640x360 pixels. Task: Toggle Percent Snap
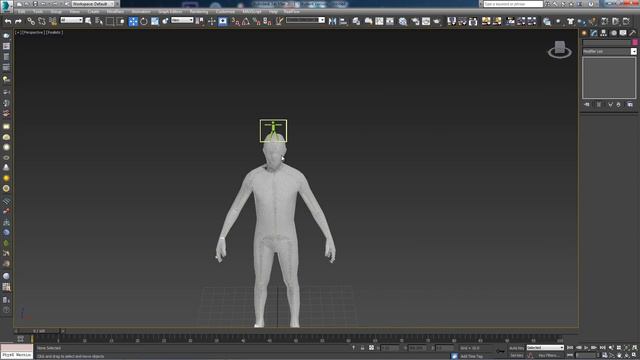coord(256,21)
